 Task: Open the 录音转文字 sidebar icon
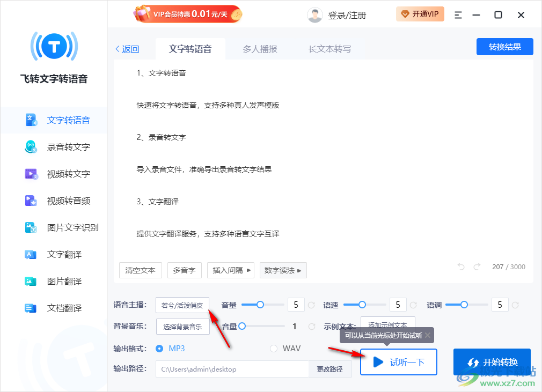[x=31, y=147]
